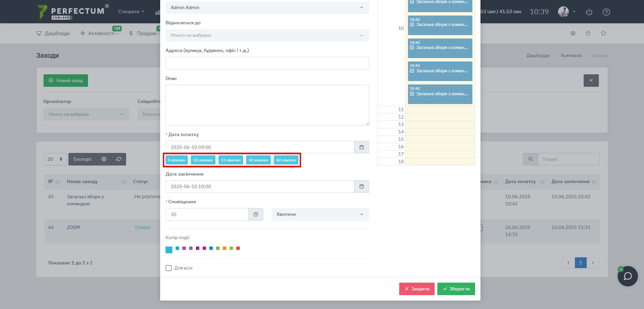
Task: Select the purple event color swatch
Action: (x=198, y=248)
